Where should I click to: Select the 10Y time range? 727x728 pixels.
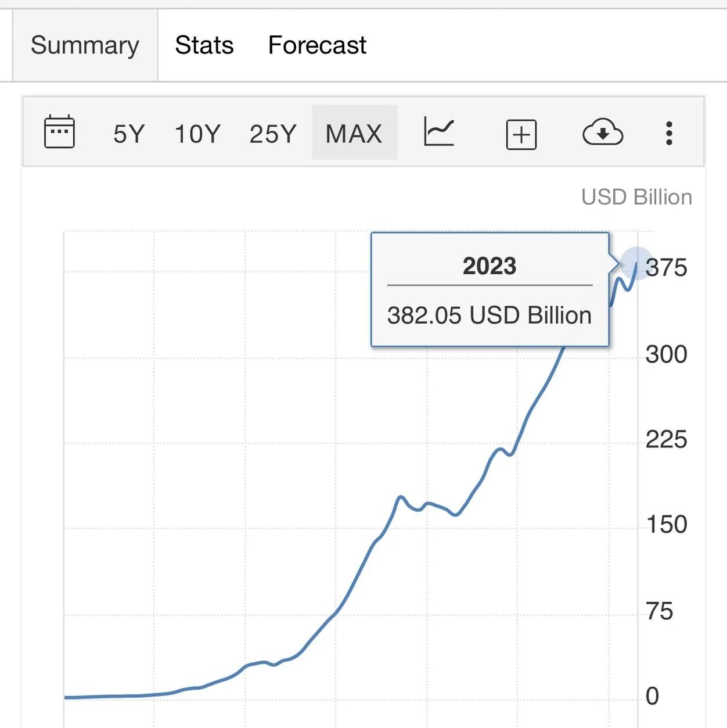197,134
